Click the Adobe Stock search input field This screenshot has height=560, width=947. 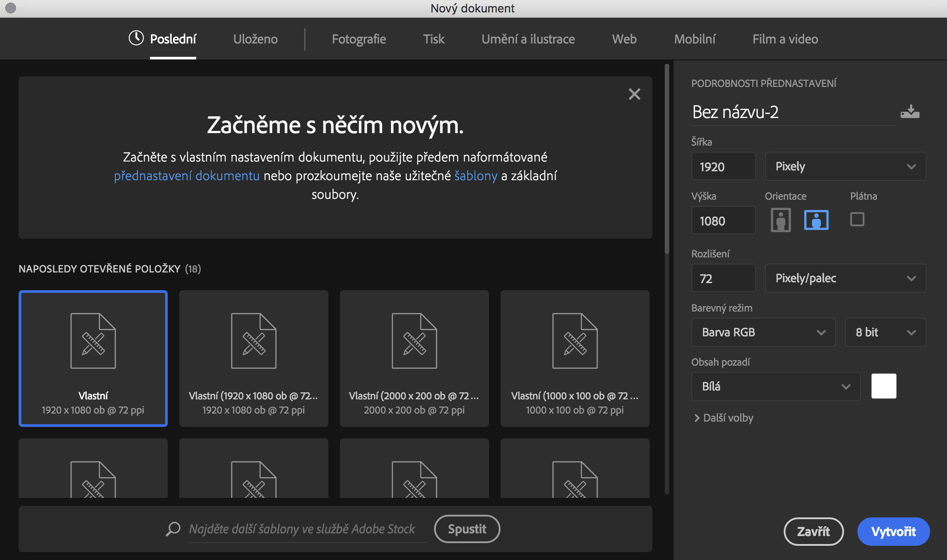(308, 529)
